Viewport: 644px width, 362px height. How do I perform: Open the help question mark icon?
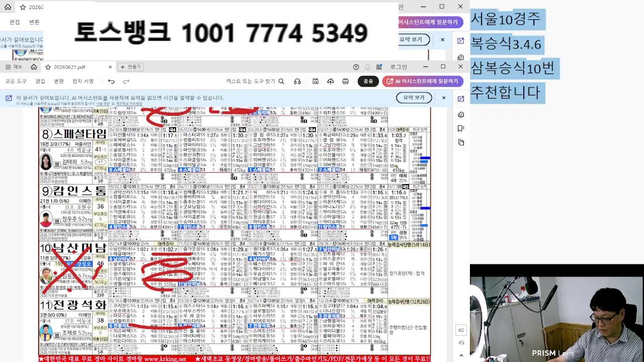(356, 67)
